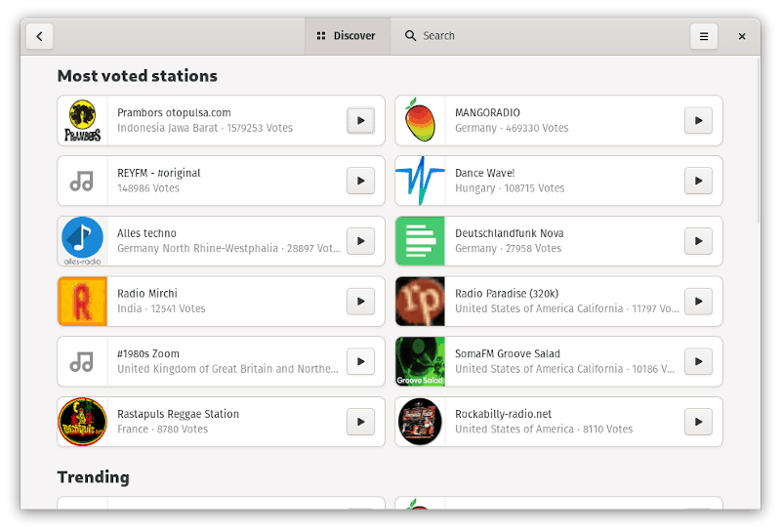This screenshot has width=781, height=532.
Task: Click the Rockabilly-radio.net round logo
Action: pos(420,422)
